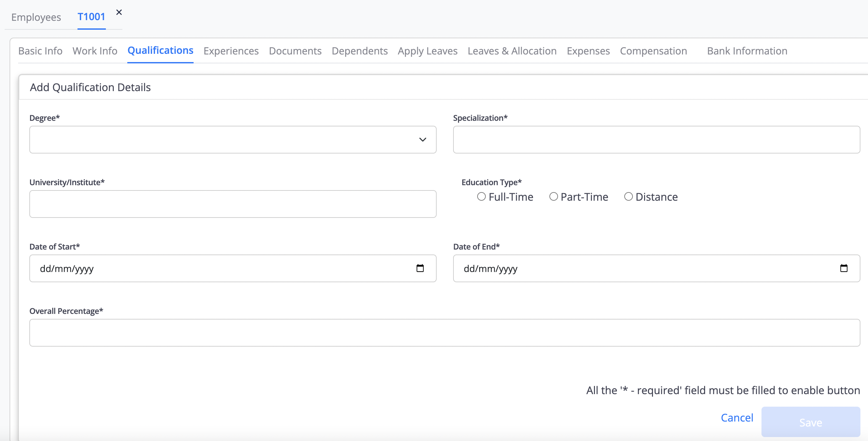Open the Date of End calendar picker

click(843, 268)
